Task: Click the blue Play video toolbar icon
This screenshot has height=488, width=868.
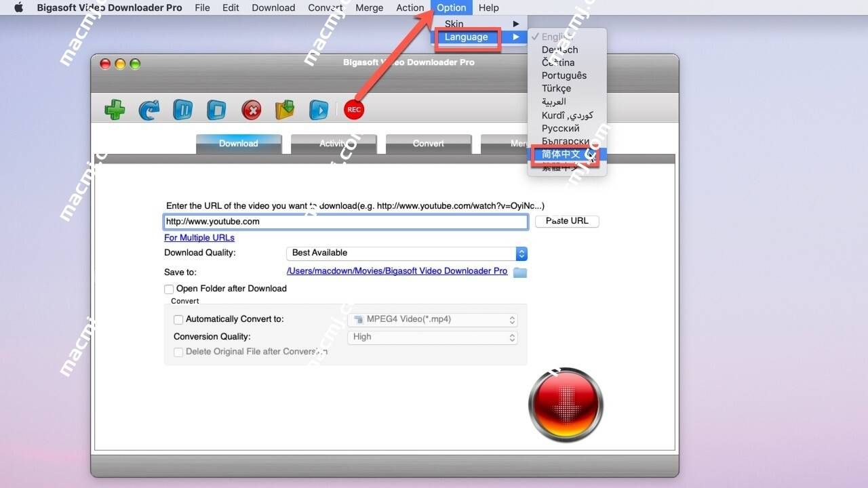Action: click(318, 110)
